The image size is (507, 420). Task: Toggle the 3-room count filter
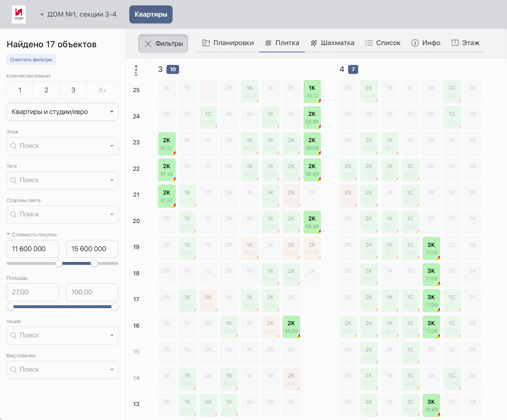[73, 90]
